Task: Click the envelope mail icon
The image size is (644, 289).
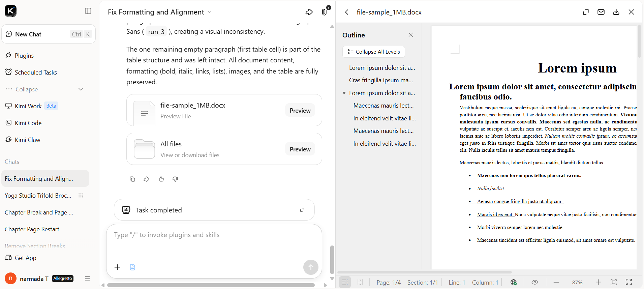Action: coord(601,12)
